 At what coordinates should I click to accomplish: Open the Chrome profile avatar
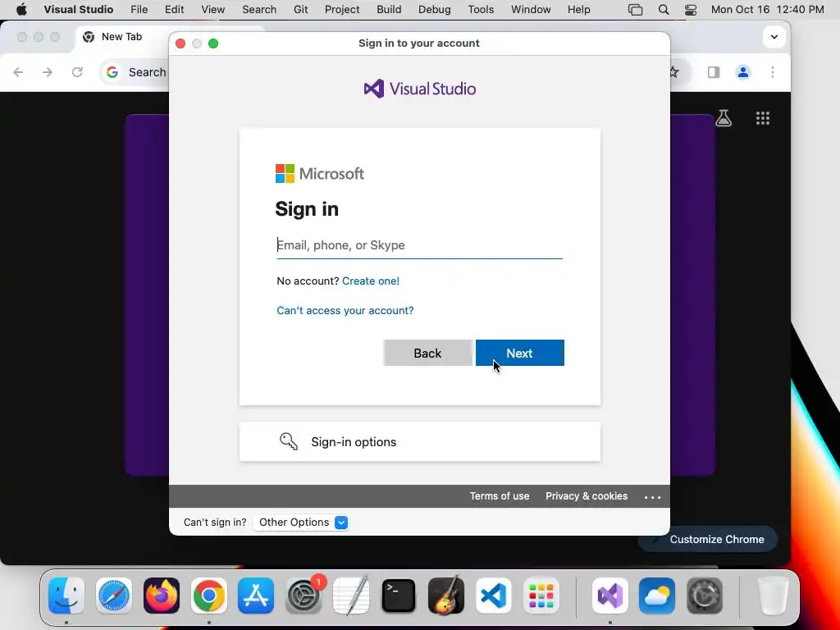(x=742, y=72)
